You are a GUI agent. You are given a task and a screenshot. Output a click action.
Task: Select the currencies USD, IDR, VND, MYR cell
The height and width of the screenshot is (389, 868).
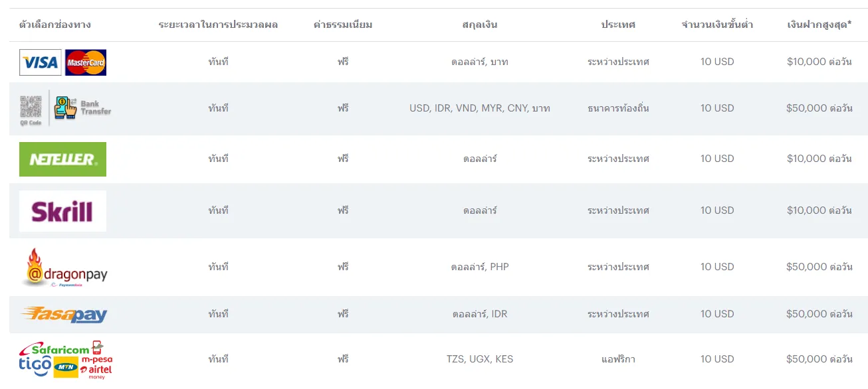(x=480, y=108)
